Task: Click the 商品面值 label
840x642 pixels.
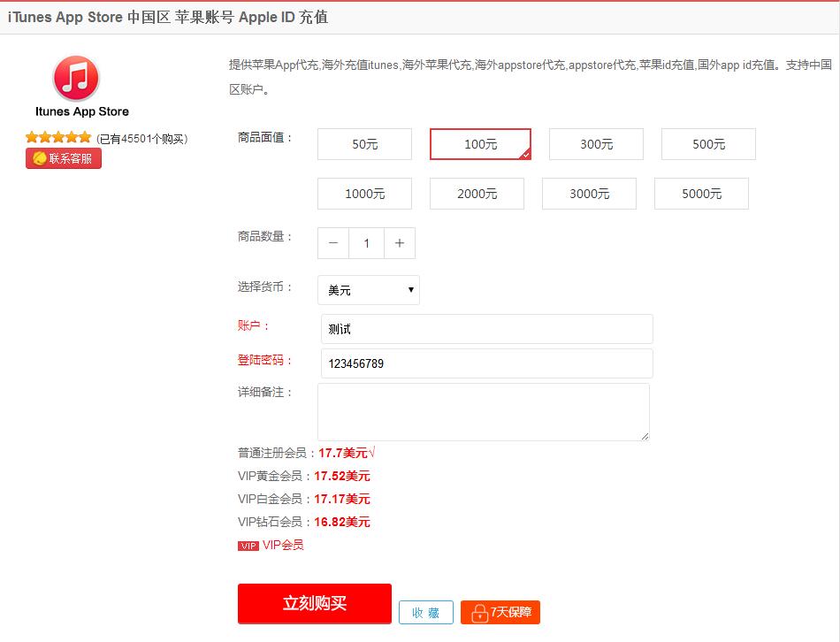Action: [x=265, y=138]
